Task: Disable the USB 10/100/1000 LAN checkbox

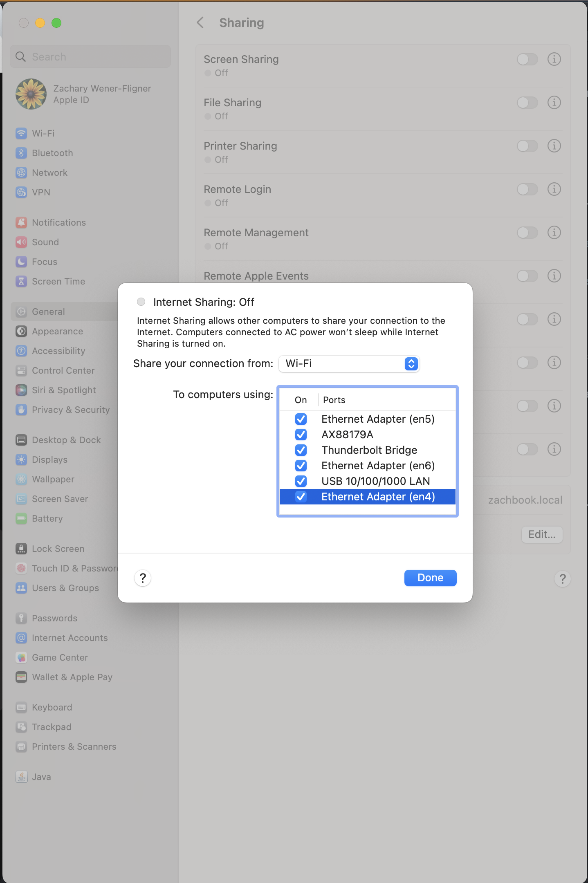Action: tap(301, 481)
